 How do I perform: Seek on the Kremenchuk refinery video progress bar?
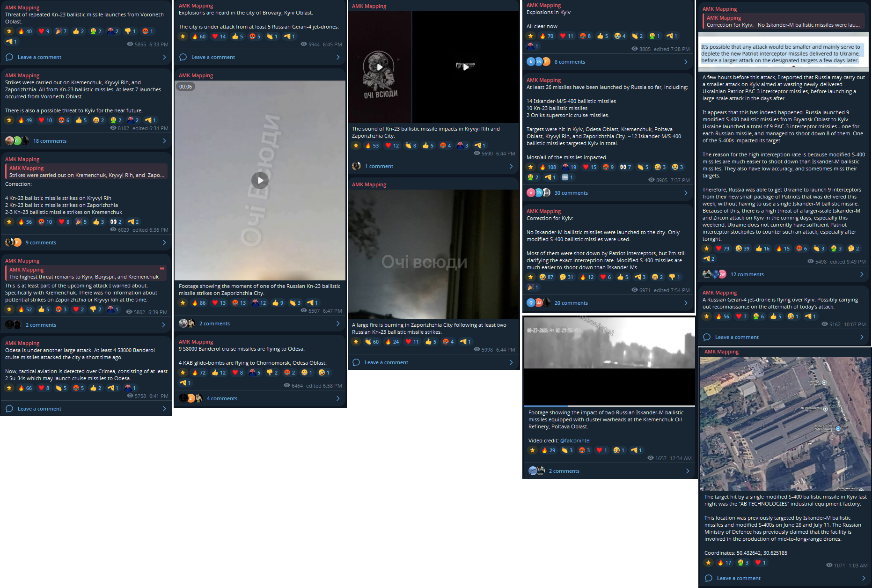pyautogui.click(x=609, y=406)
